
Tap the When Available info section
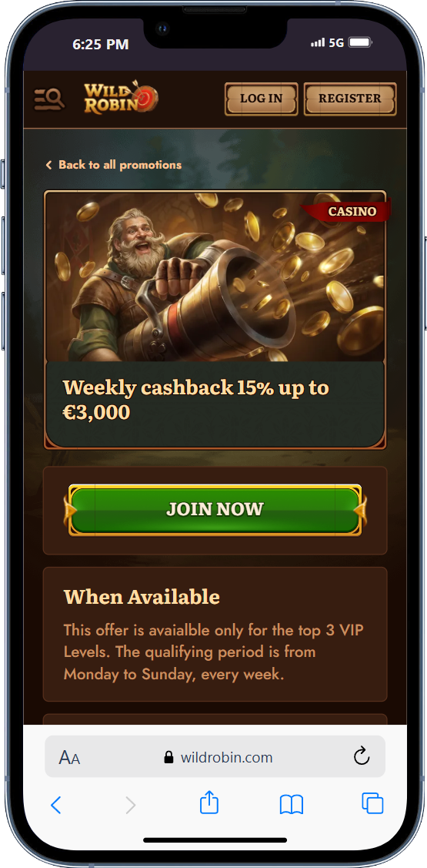click(215, 635)
